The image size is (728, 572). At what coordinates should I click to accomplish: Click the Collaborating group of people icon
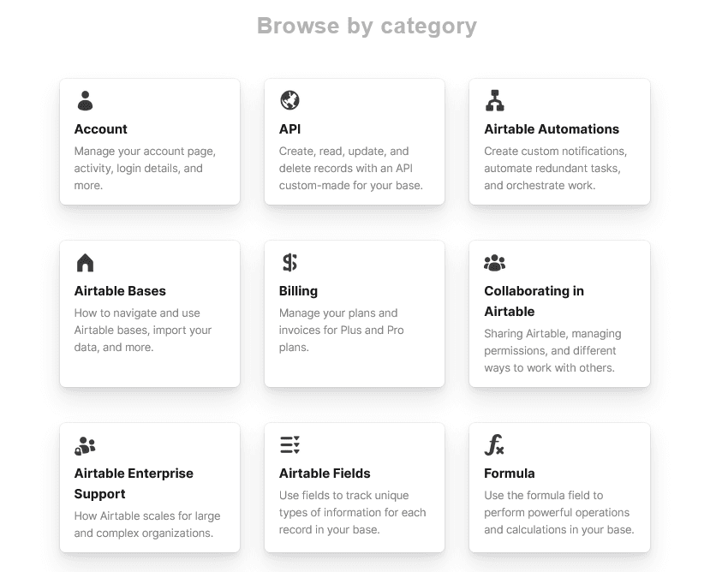point(494,263)
